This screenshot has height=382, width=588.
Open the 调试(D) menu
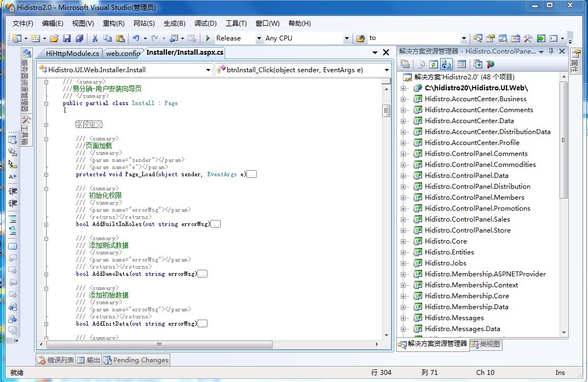(205, 23)
